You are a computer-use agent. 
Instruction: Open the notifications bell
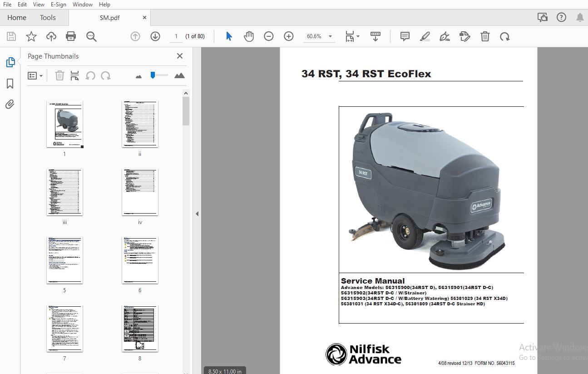580,17
